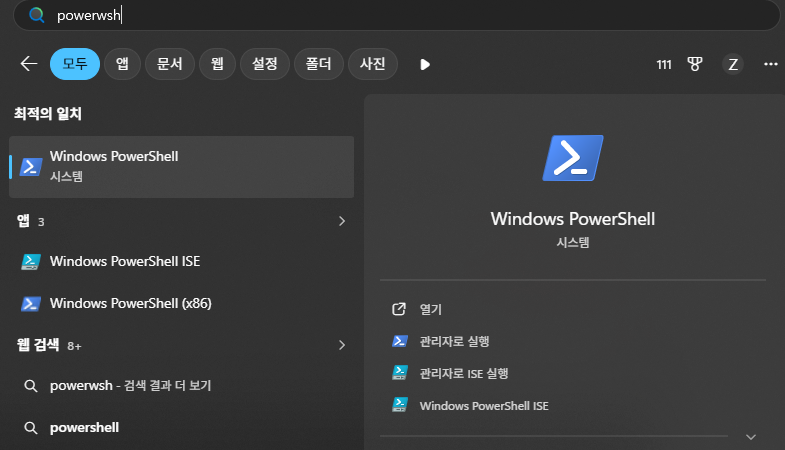Expand the 앱 section chevron

click(x=341, y=221)
